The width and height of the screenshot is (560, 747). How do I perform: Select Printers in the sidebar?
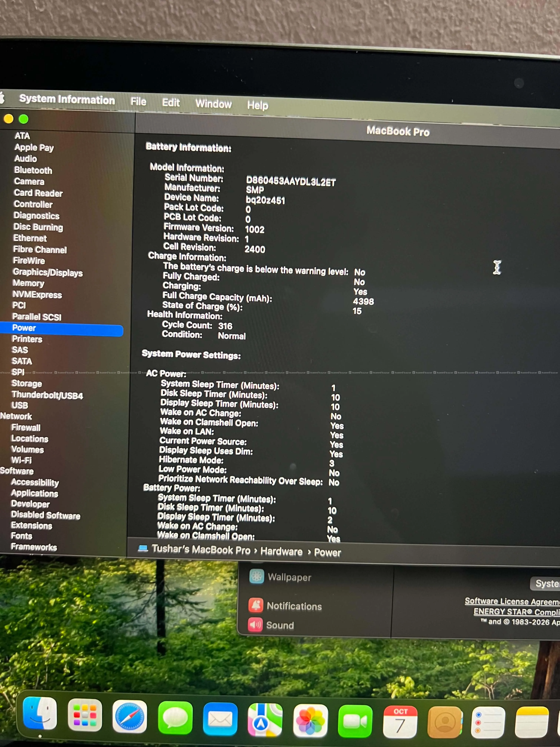point(27,339)
